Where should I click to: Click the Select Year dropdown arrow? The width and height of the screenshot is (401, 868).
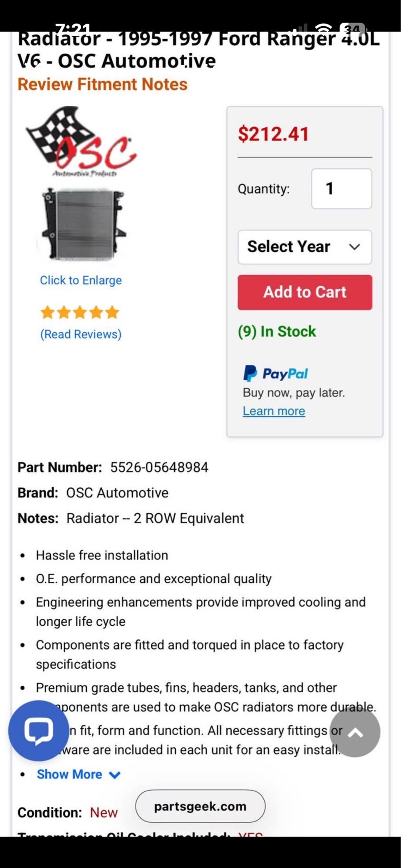(354, 247)
